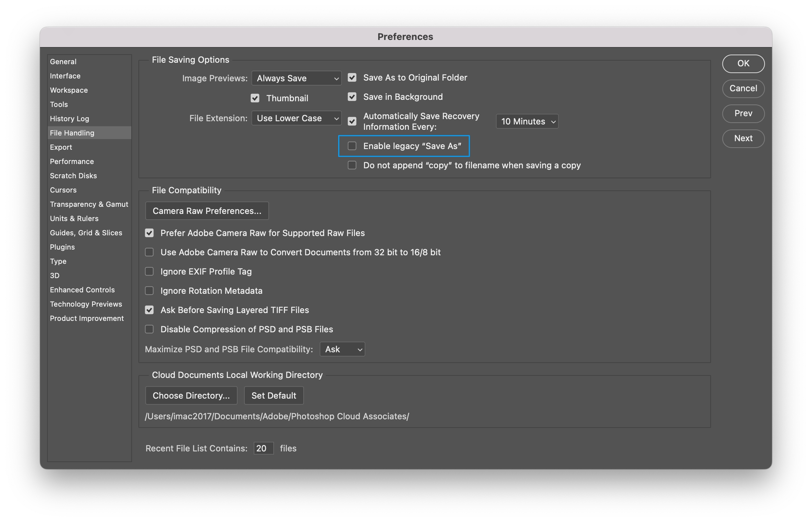The image size is (812, 522).
Task: Open Transparency & Gamut preferences
Action: coord(89,204)
